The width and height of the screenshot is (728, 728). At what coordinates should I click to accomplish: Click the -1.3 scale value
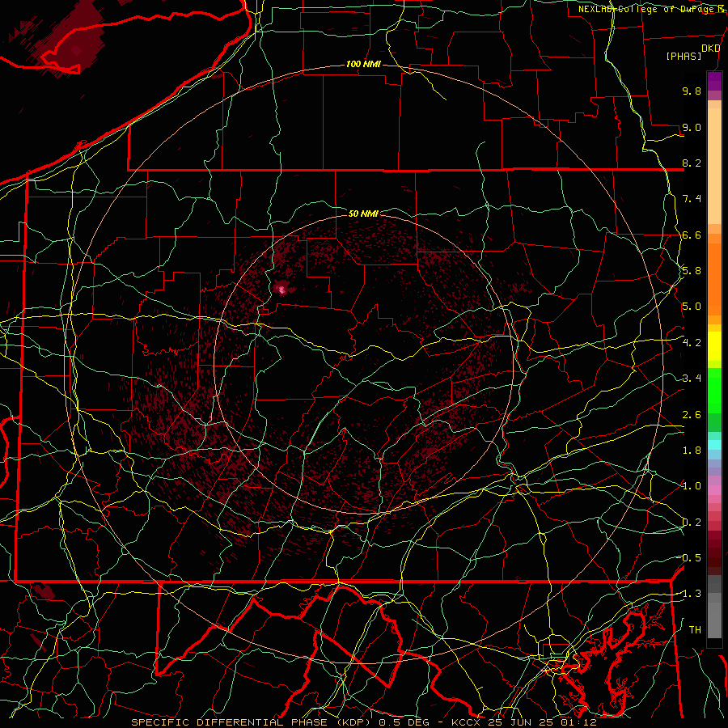pos(691,594)
